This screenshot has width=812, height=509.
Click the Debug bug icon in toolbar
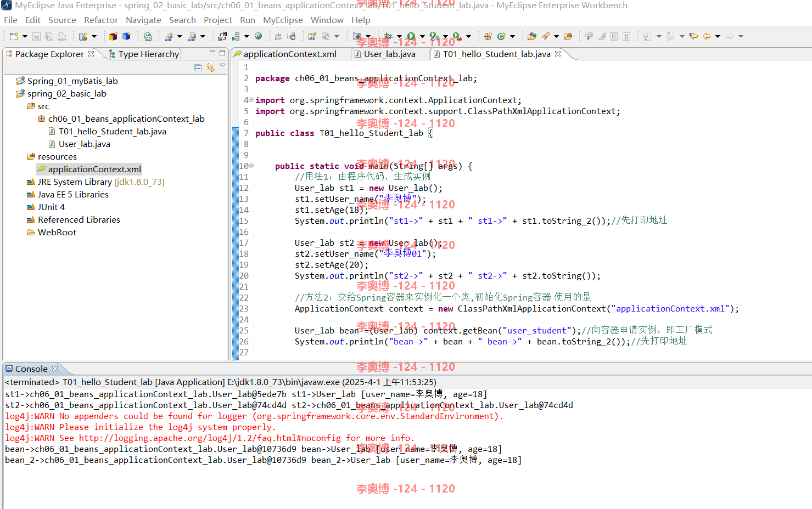388,36
